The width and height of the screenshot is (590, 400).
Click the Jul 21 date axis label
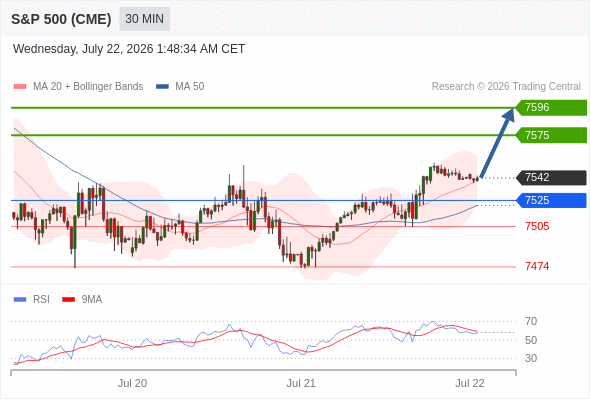301,383
